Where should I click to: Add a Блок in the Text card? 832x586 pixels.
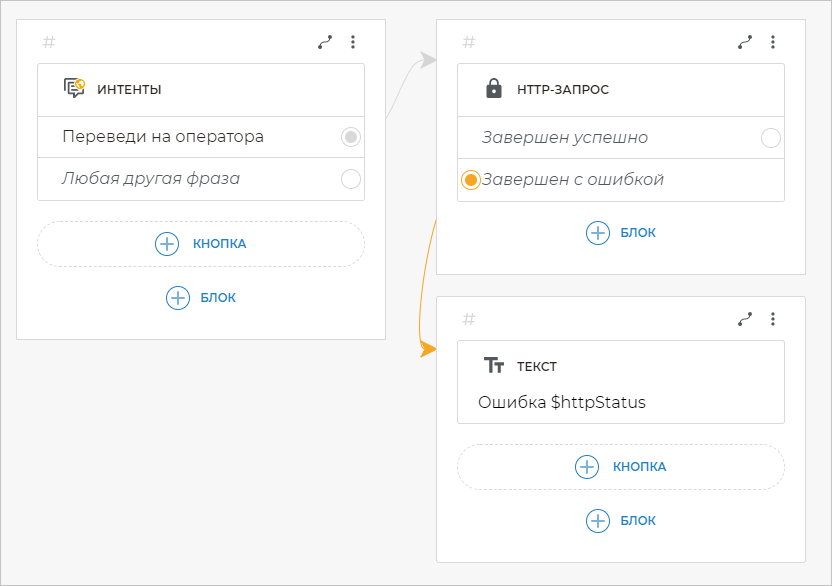[x=621, y=520]
